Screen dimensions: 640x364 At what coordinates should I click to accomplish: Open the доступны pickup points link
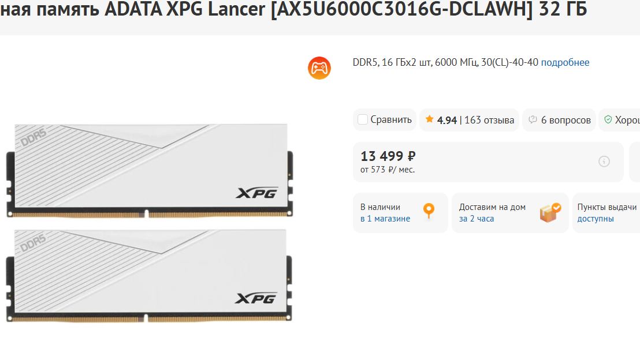tap(595, 219)
